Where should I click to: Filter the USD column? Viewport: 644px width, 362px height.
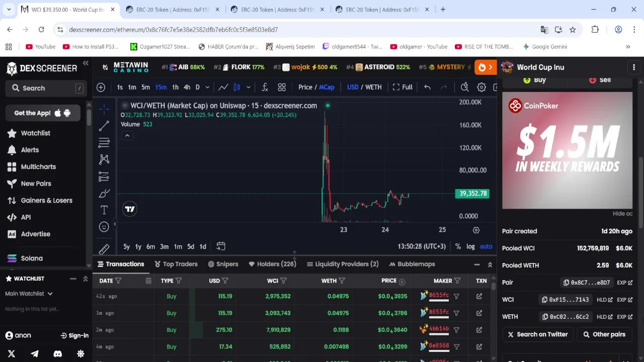(x=225, y=281)
